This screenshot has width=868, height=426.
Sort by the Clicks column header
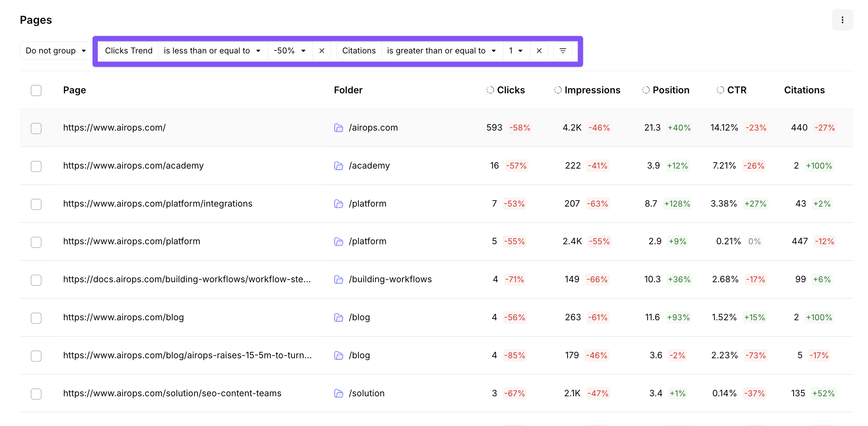(510, 90)
